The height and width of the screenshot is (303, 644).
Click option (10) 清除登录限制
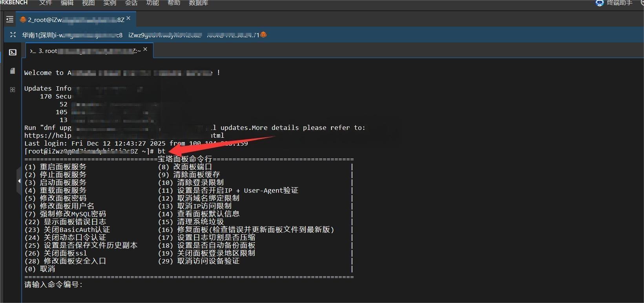tap(191, 183)
